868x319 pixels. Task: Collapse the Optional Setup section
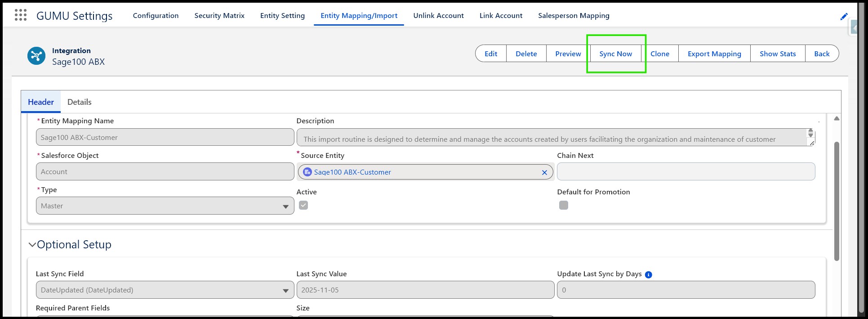(x=32, y=245)
